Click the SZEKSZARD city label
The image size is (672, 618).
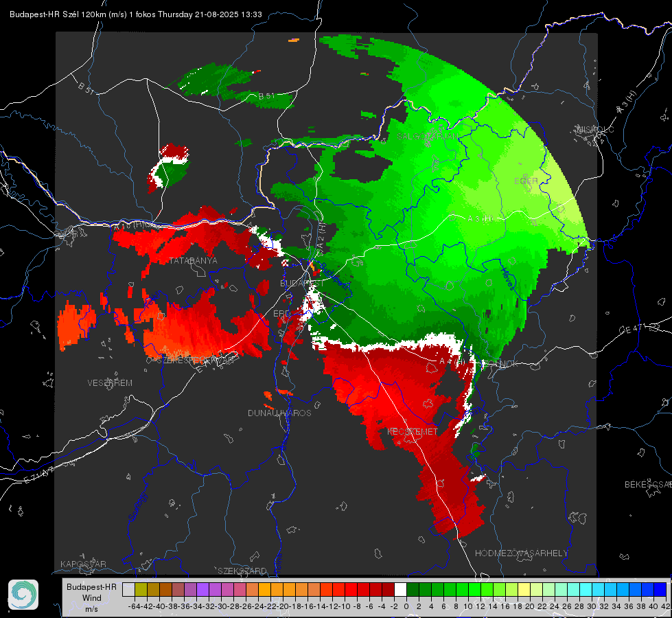(x=242, y=571)
